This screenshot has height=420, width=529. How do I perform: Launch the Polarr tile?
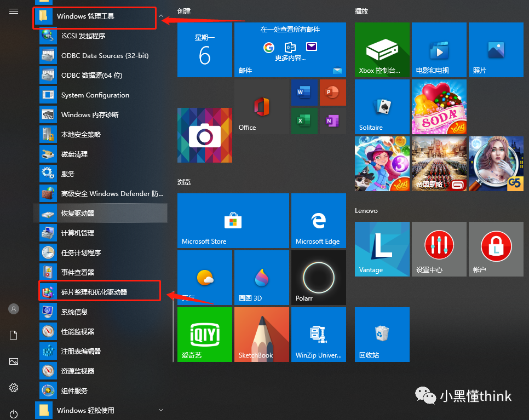click(x=319, y=278)
